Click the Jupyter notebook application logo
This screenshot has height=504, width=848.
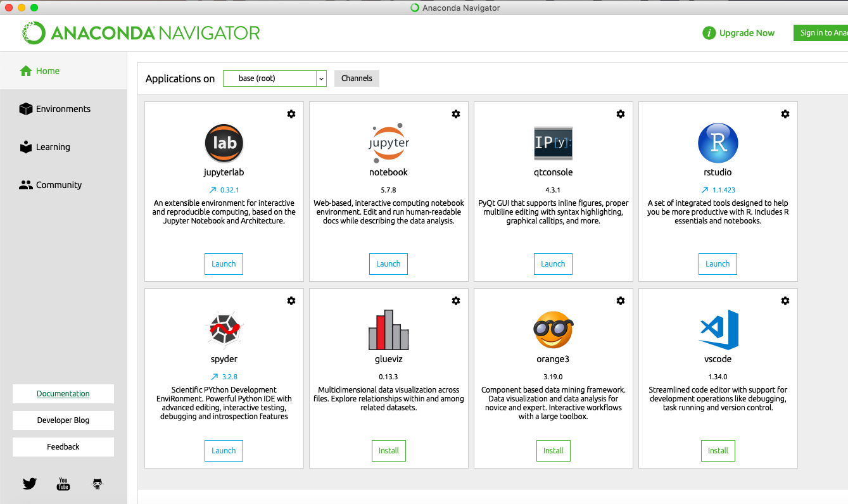(x=389, y=143)
